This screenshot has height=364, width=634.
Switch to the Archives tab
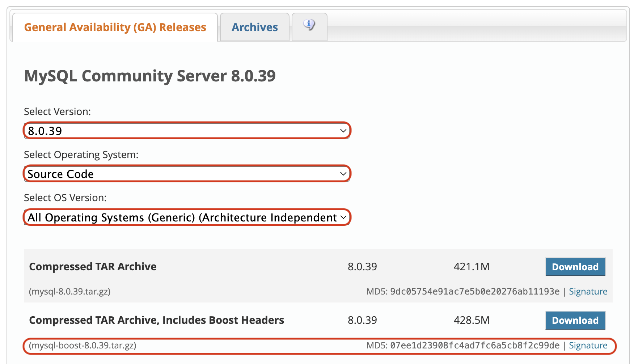[x=254, y=27]
